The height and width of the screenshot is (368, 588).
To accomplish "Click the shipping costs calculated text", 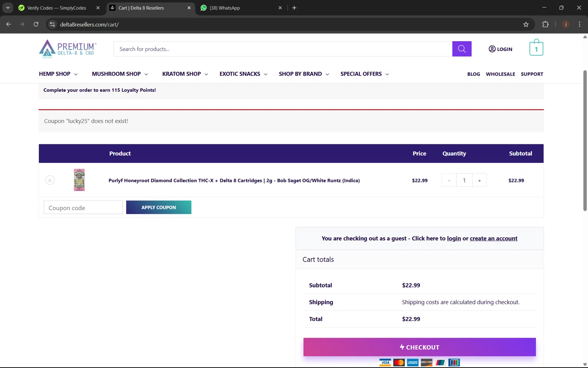I will tap(461, 302).
